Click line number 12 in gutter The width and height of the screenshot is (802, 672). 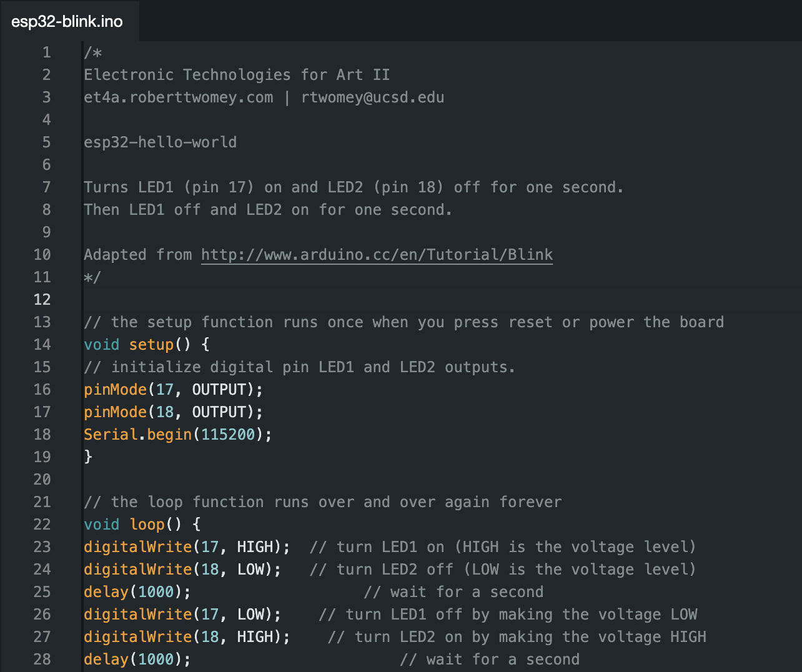click(x=42, y=300)
